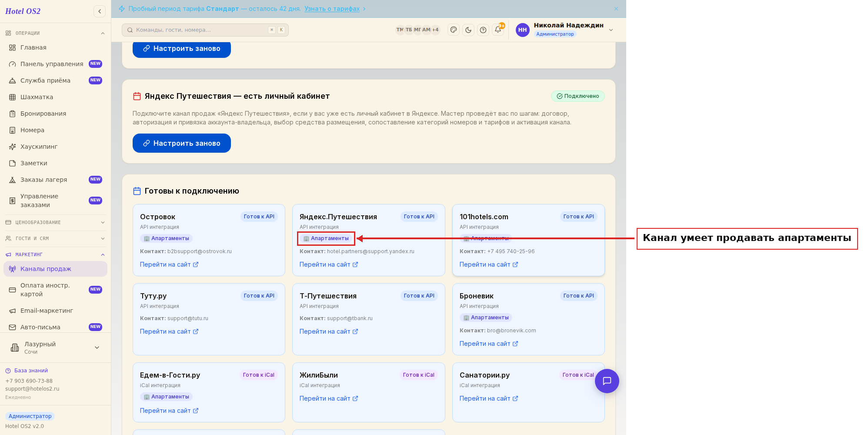Click Настроить заново in the Яндекс Путешествия card

point(182,143)
